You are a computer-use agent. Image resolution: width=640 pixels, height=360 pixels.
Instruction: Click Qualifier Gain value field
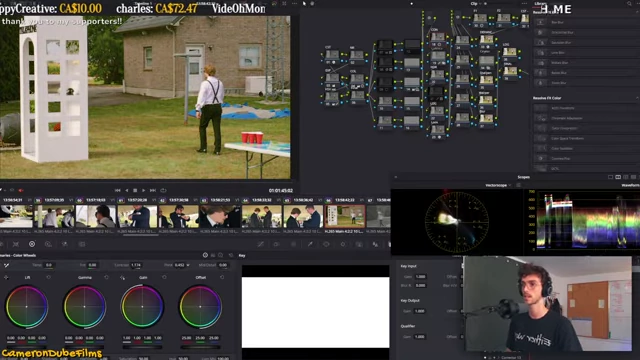pyautogui.click(x=420, y=337)
